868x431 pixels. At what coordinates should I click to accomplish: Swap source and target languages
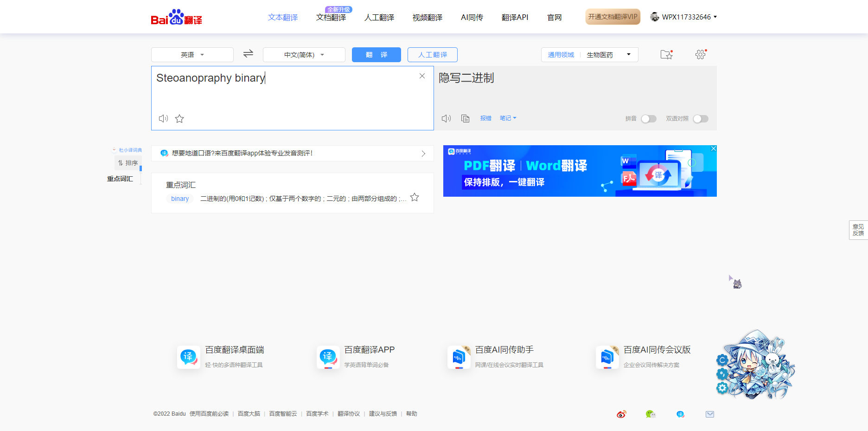[x=248, y=54]
